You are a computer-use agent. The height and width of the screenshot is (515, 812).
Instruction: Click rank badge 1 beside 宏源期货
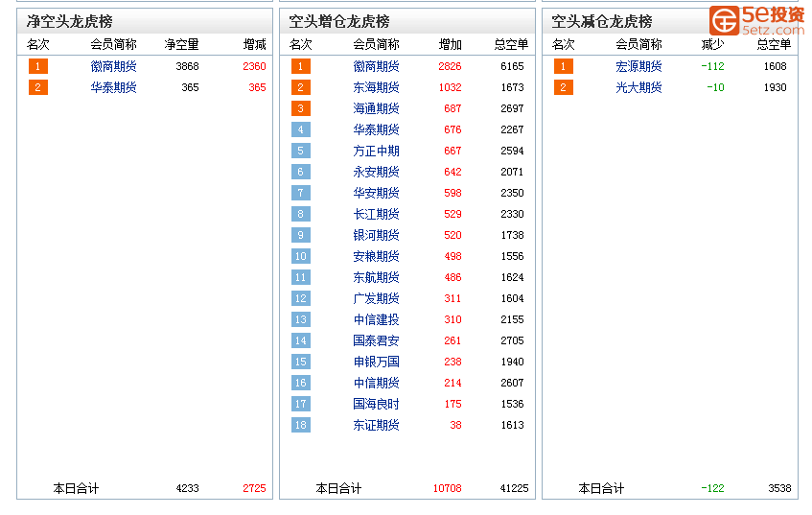tap(563, 66)
